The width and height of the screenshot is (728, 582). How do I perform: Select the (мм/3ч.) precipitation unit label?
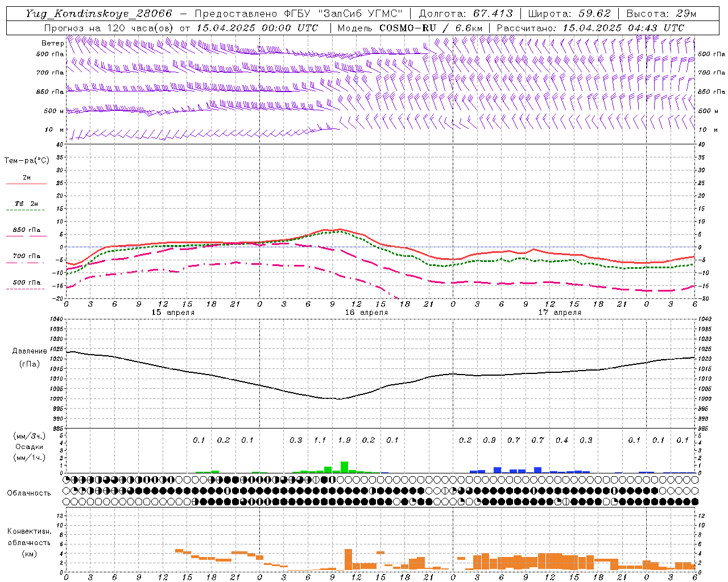tap(30, 436)
